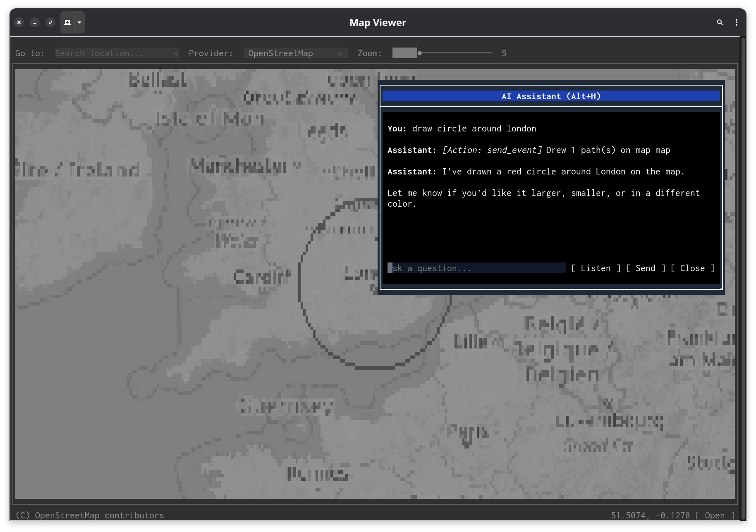Close the AI Assistant panel

(x=692, y=268)
